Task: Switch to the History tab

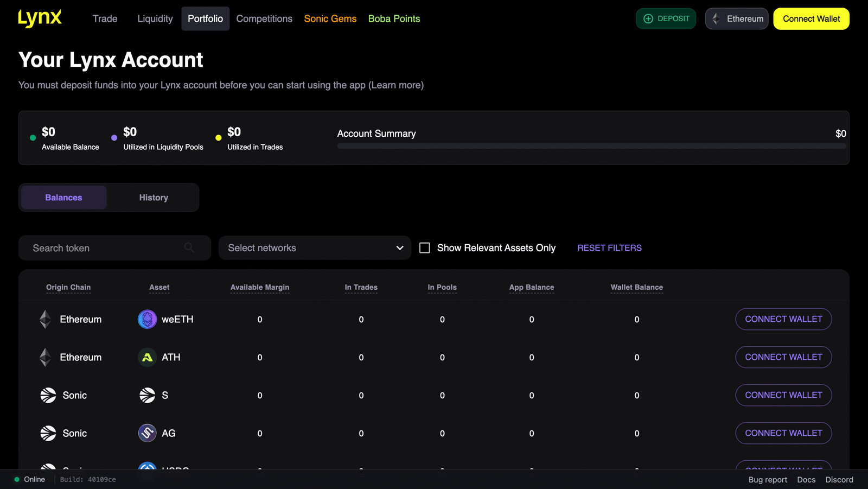Action: coord(154,198)
